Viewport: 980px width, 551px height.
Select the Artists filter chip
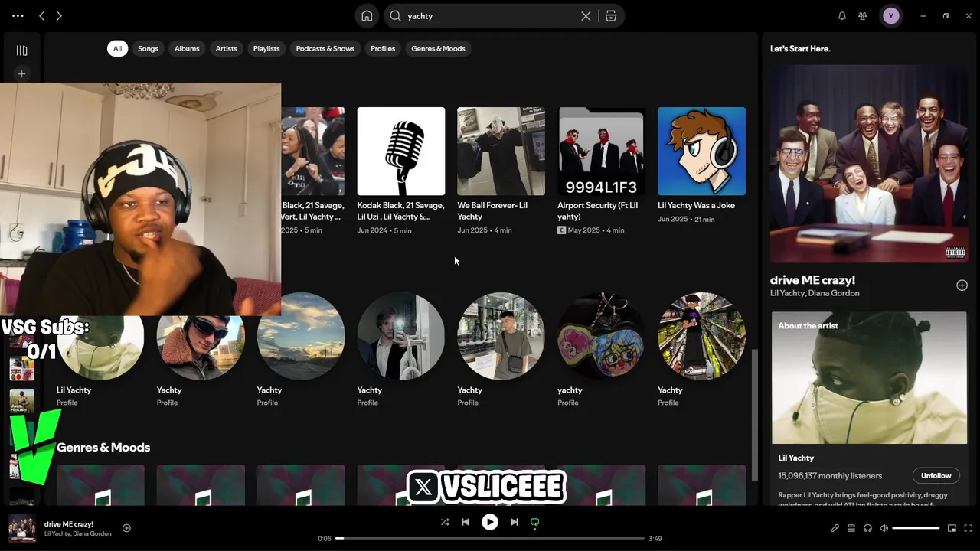point(226,48)
